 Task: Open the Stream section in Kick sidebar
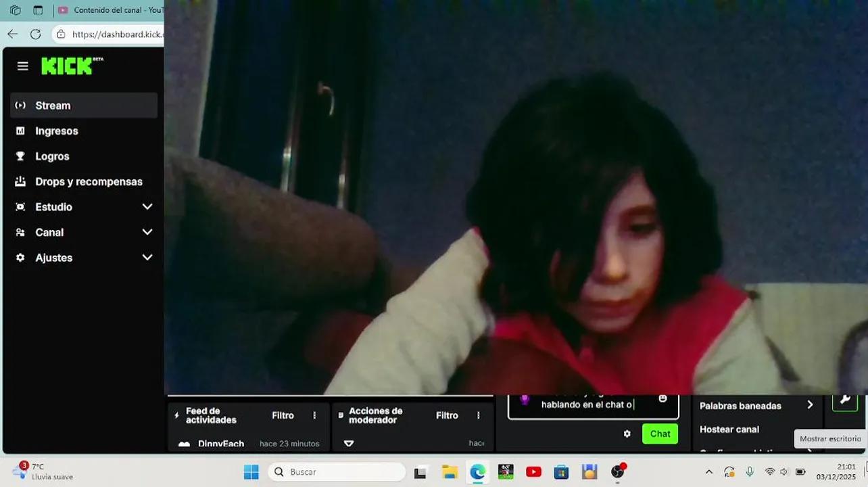[51, 105]
